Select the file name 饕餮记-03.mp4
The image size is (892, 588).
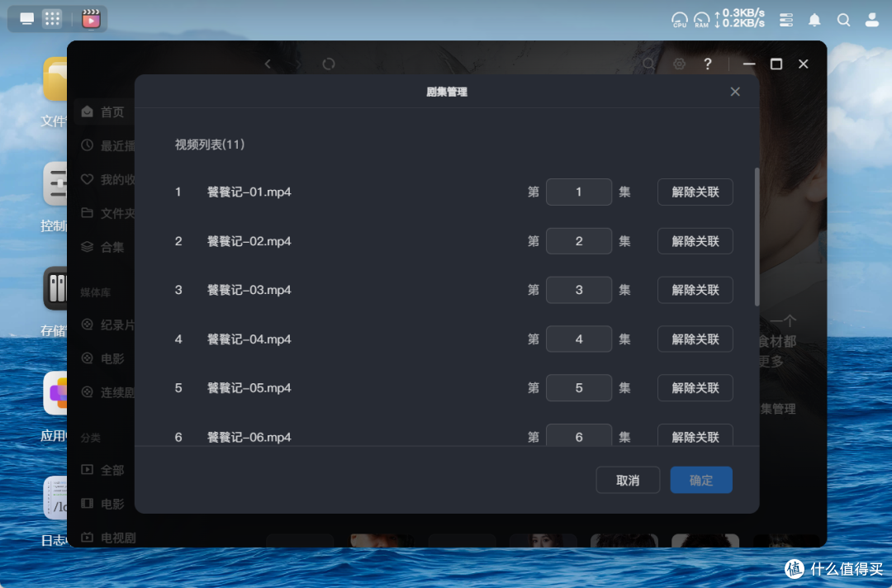pos(249,290)
